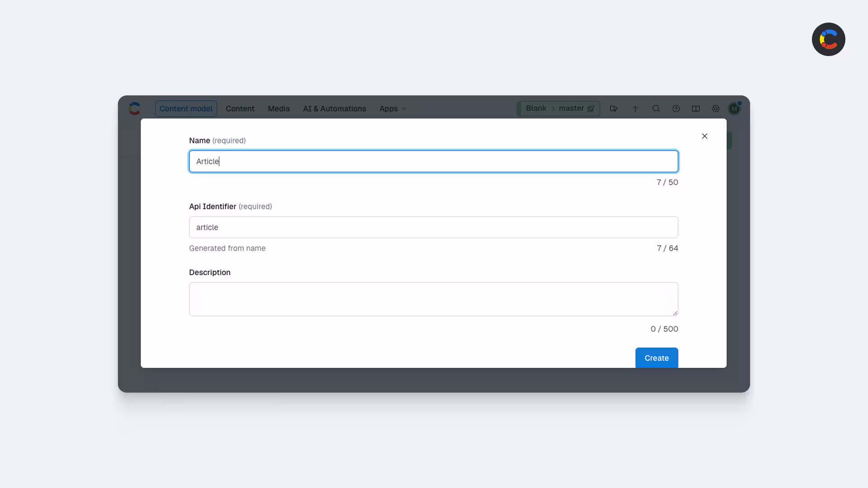Open AI & Automations section
868x488 pixels.
[335, 108]
